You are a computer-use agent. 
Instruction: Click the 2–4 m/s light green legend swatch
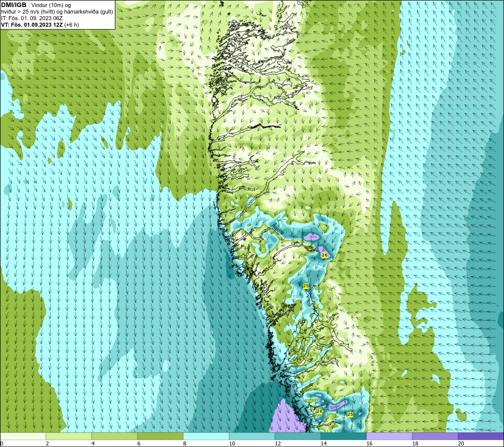pyautogui.click(x=69, y=436)
